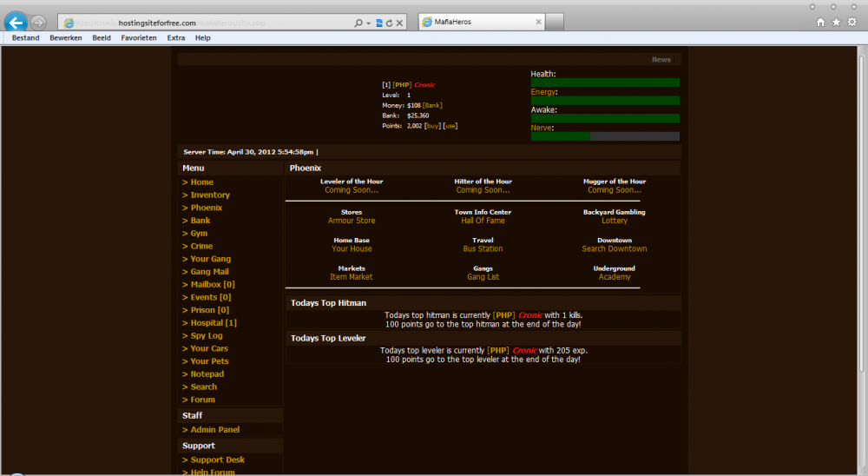Click the refresh page icon in address bar
The image size is (868, 476).
[390, 23]
